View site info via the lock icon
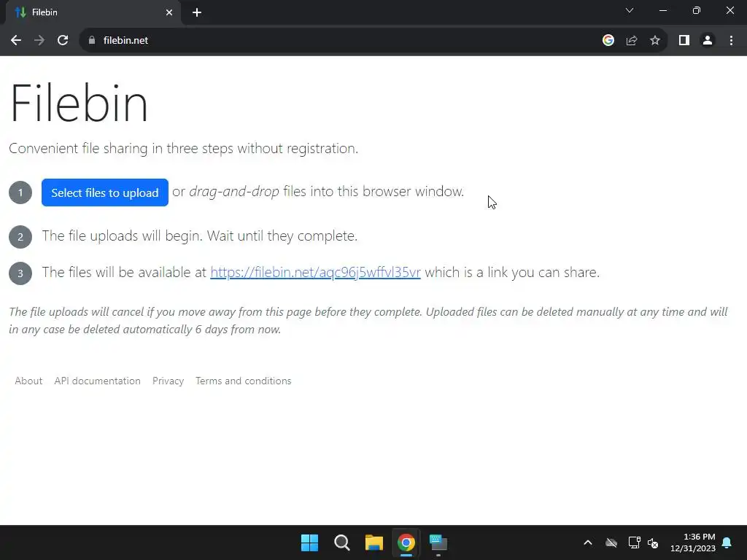747x560 pixels. (92, 41)
